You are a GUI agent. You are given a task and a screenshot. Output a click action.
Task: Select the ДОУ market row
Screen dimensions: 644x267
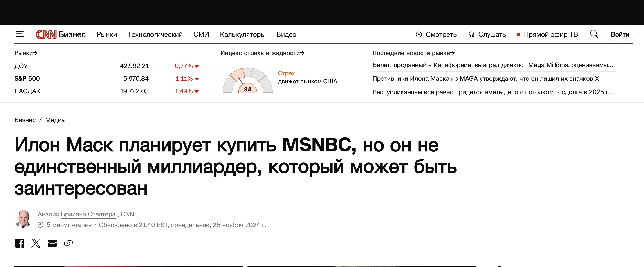tap(107, 66)
